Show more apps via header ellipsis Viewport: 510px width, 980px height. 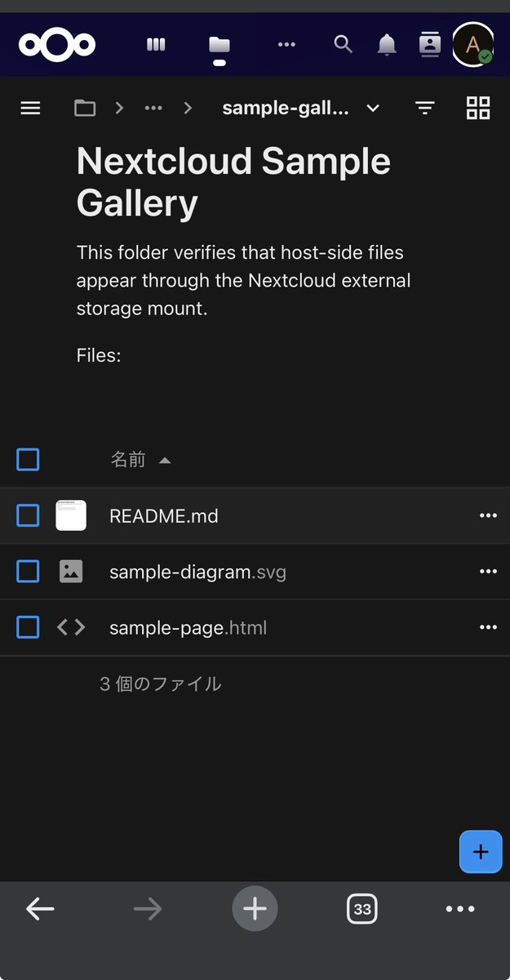286,44
